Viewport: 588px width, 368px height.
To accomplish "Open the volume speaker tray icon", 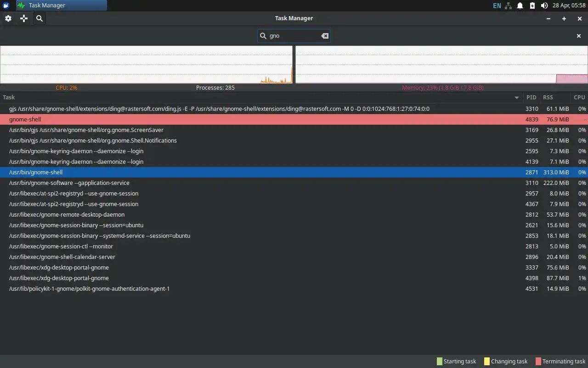I will click(544, 6).
